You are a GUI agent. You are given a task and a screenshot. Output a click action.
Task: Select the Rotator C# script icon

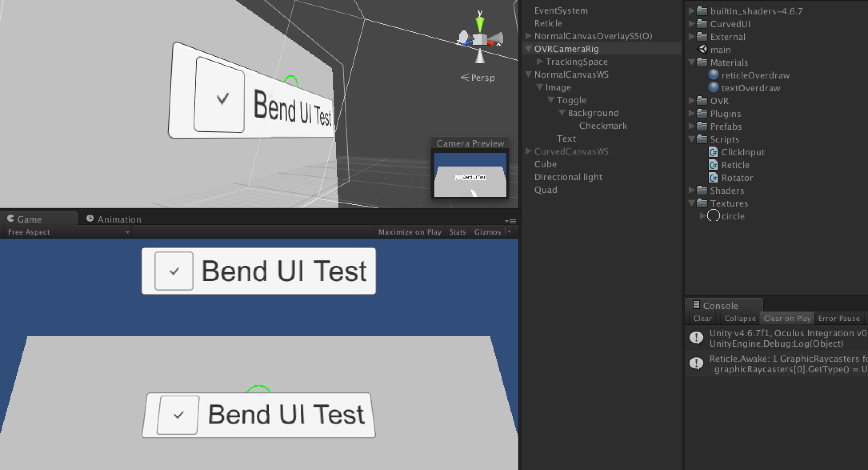[x=713, y=178]
